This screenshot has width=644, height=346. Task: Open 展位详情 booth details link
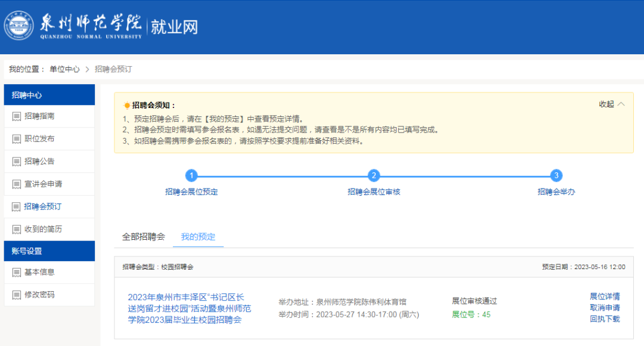pos(605,296)
